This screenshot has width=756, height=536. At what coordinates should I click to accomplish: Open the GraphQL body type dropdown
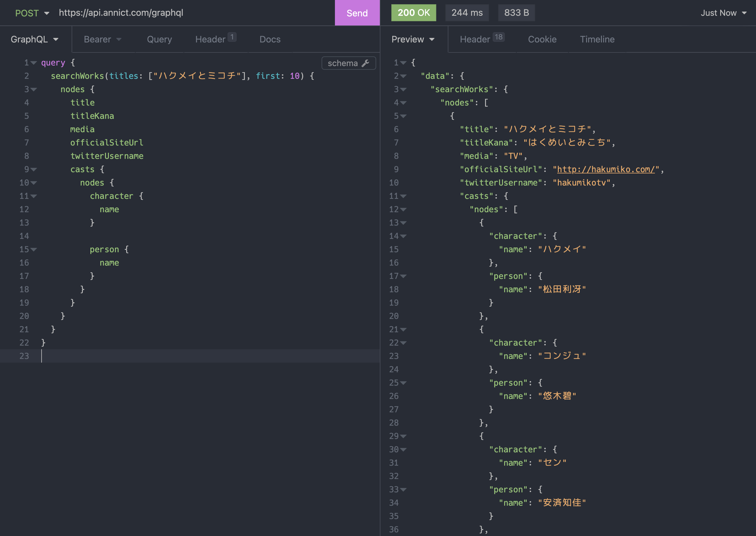tap(34, 39)
